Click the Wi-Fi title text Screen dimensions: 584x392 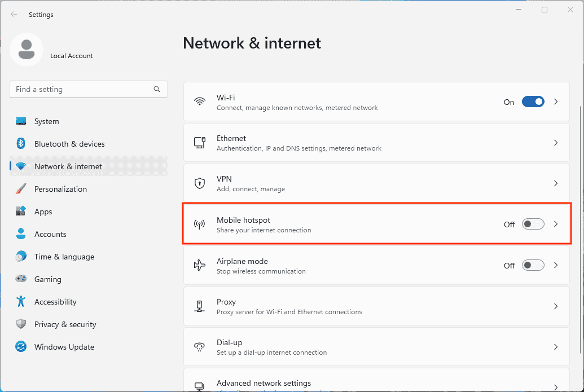(226, 98)
